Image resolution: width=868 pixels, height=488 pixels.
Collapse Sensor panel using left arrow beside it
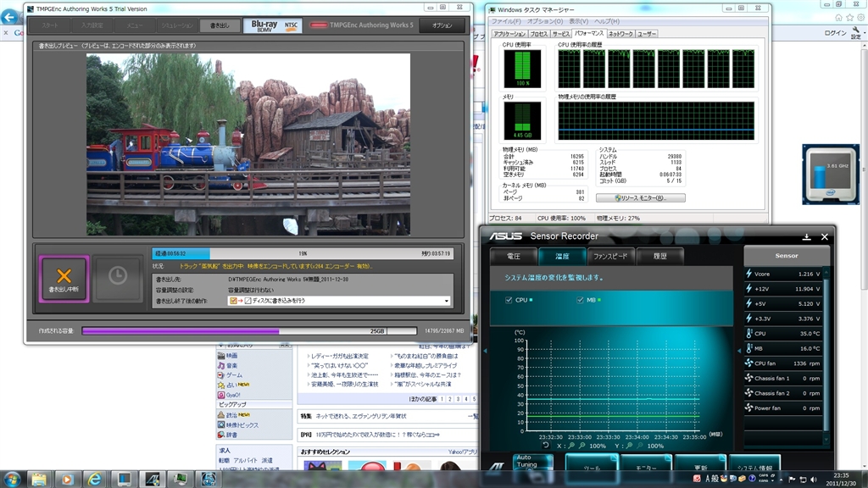pyautogui.click(x=737, y=349)
